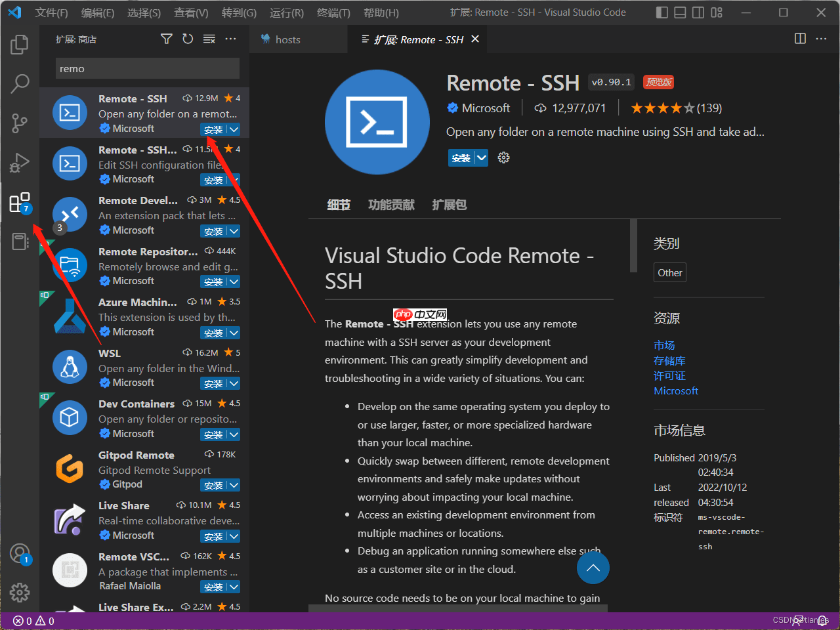Viewport: 840px width, 630px height.
Task: Open the Explorer view in activity bar
Action: coord(20,45)
